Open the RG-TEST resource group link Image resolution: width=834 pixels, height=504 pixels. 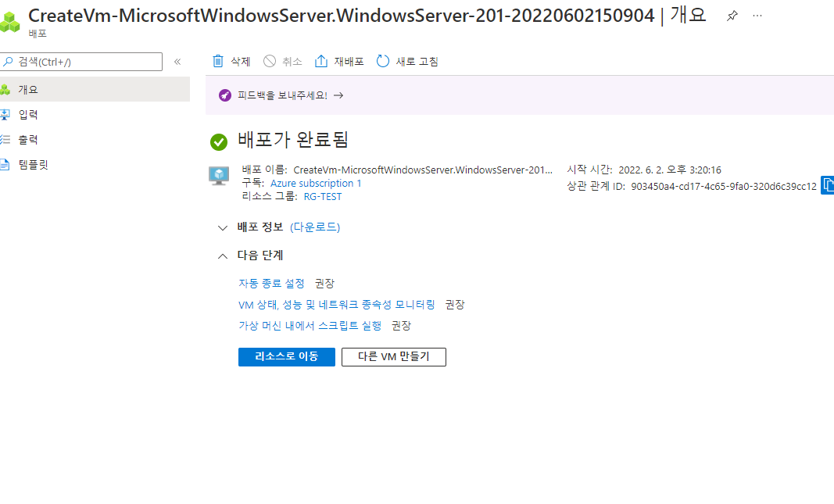tap(323, 197)
